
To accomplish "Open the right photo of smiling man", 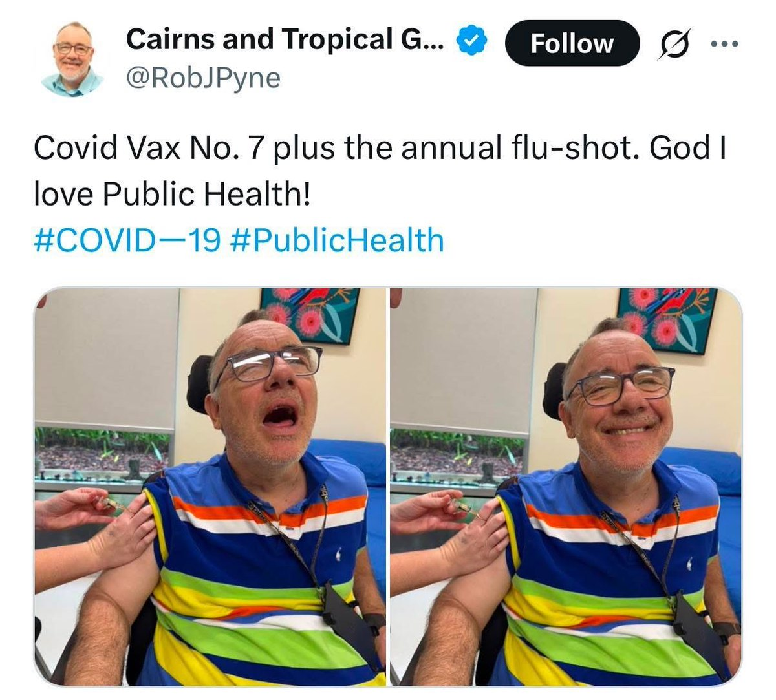I will pos(566,487).
